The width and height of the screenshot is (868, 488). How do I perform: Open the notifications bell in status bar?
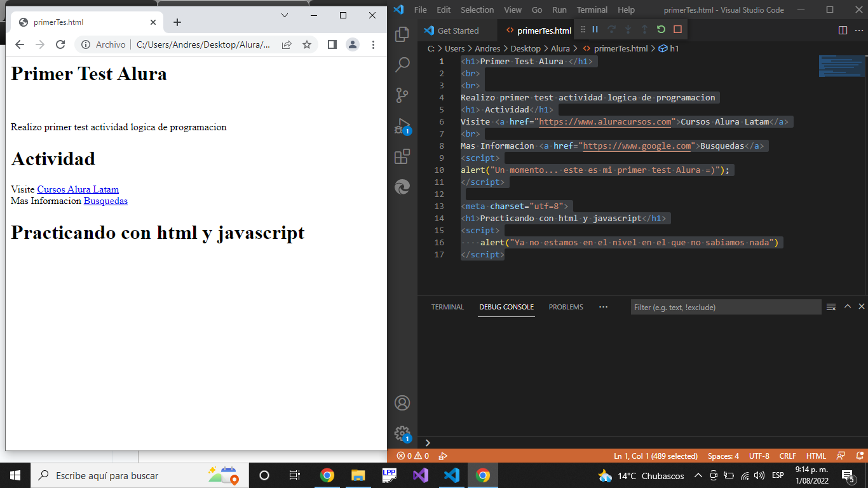tap(859, 456)
